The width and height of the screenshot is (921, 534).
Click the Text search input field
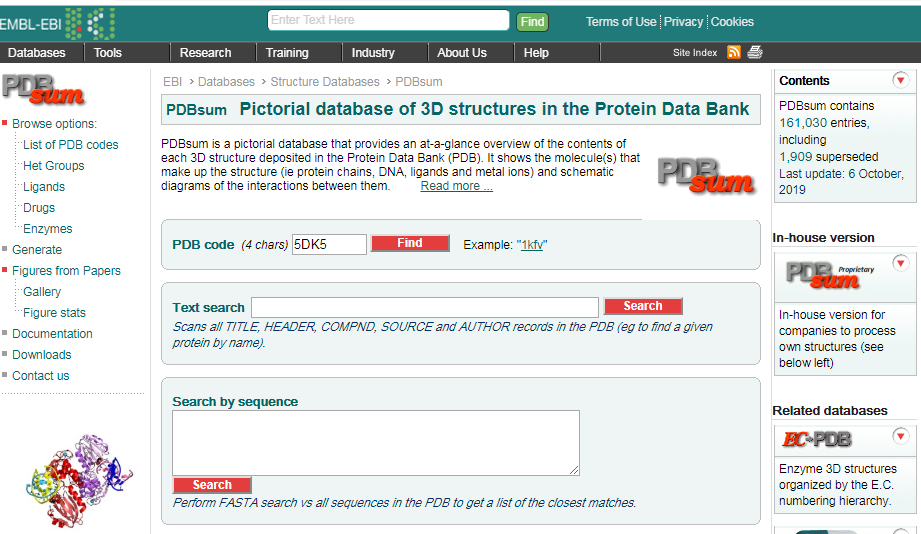click(424, 307)
